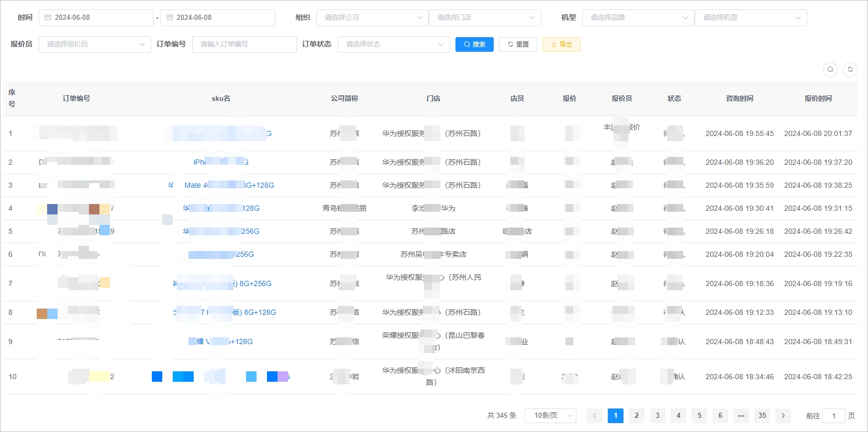
Task: Open the 请选择公司 company dropdown
Action: [x=372, y=17]
